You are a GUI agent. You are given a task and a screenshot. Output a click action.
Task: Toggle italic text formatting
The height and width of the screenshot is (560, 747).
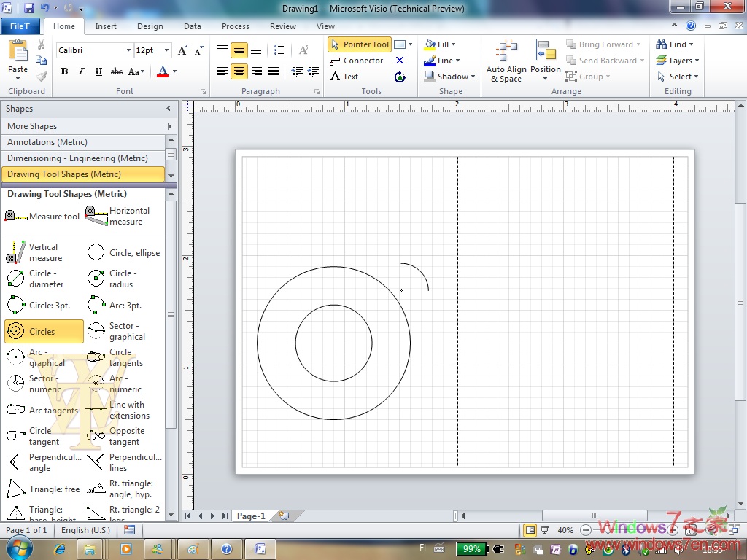coord(80,71)
